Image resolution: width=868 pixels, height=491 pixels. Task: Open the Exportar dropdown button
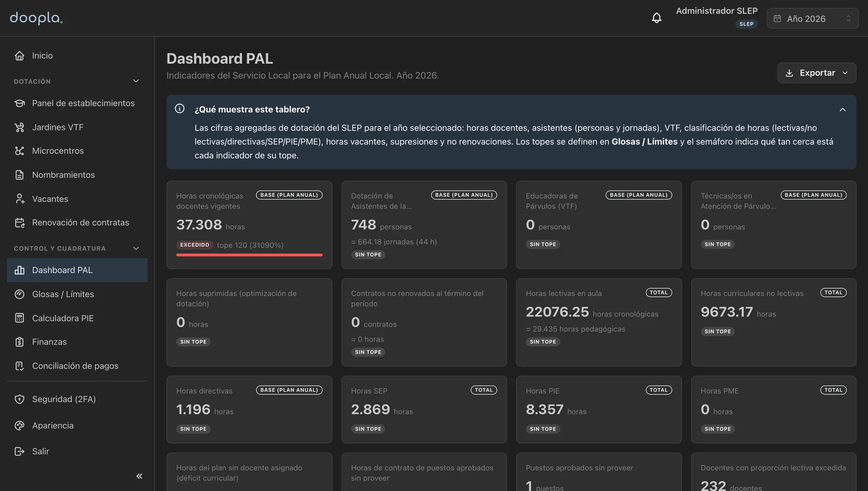pos(816,73)
